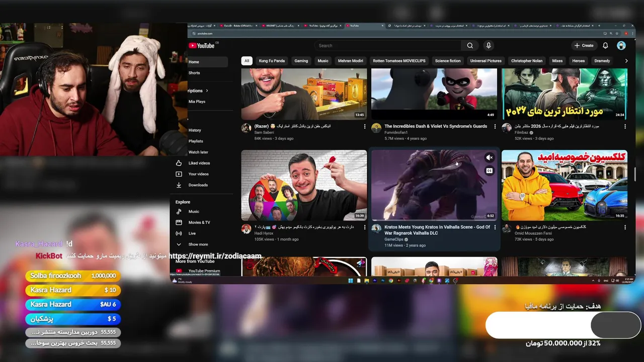The height and width of the screenshot is (362, 644).
Task: Select the Rotten Tomatoes MOVIECLIPS chip
Action: pyautogui.click(x=399, y=61)
